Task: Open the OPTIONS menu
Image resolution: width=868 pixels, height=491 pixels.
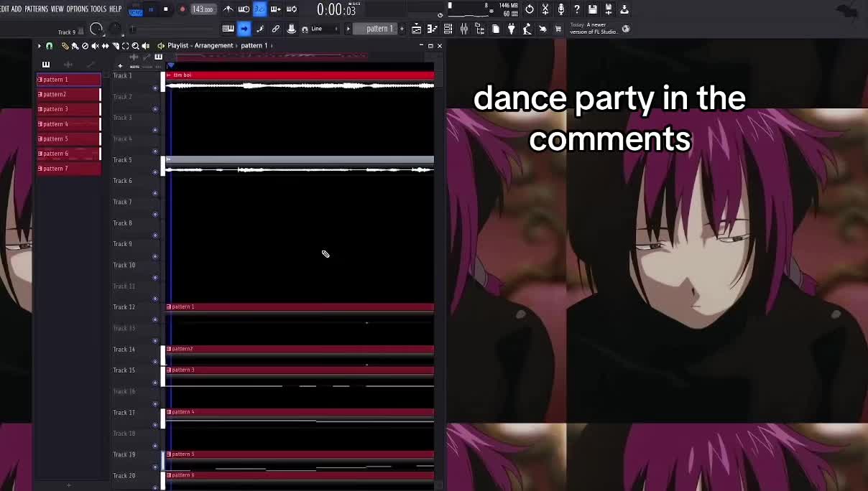Action: click(x=77, y=9)
